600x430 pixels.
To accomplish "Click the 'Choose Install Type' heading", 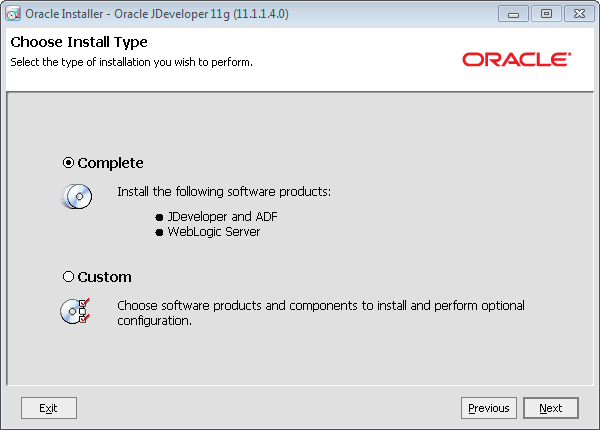I will click(x=79, y=42).
